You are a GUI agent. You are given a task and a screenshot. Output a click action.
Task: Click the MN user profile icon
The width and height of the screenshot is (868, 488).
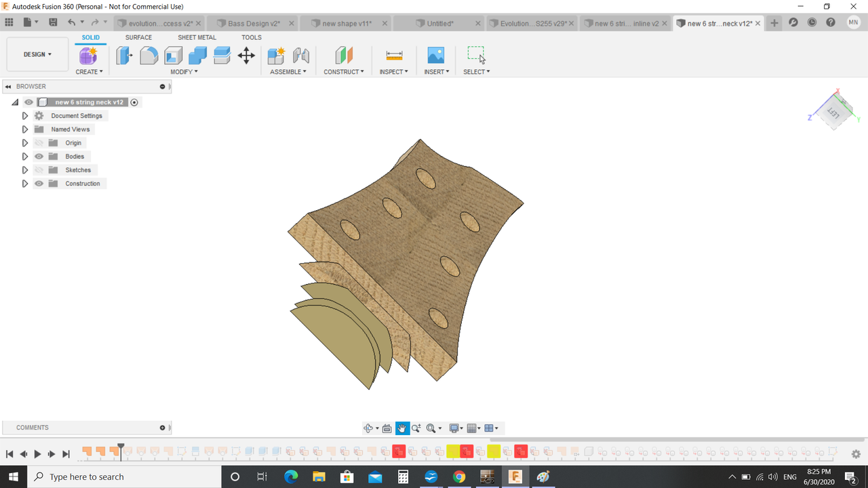click(853, 22)
